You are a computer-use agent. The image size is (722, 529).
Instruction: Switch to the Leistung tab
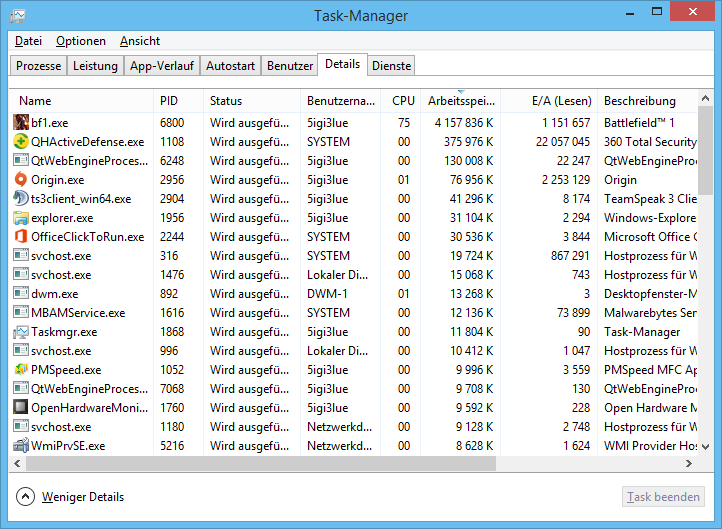[97, 66]
